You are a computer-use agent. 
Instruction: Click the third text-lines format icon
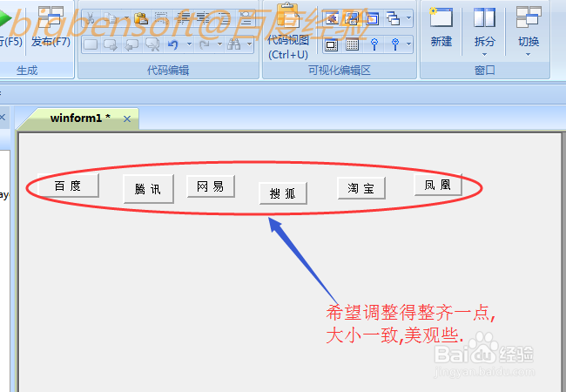point(225,18)
